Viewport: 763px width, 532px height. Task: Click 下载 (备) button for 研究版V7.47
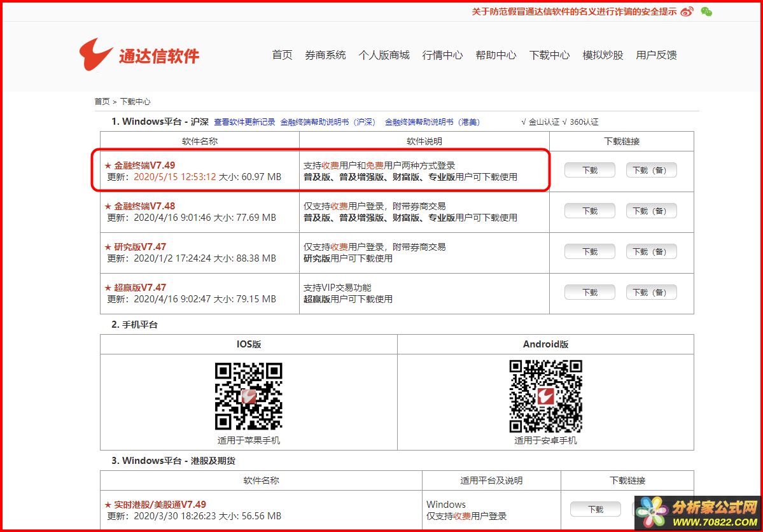click(x=651, y=251)
